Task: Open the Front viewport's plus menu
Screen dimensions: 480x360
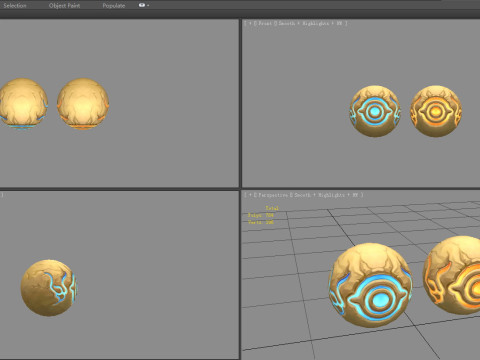Action: pos(250,23)
